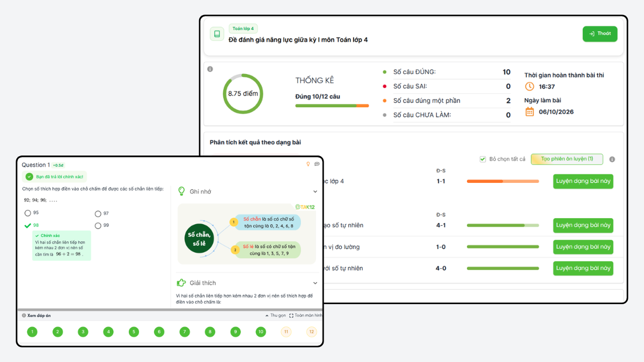Go to question 3 in the navigator
This screenshot has width=644, height=362.
(x=83, y=332)
